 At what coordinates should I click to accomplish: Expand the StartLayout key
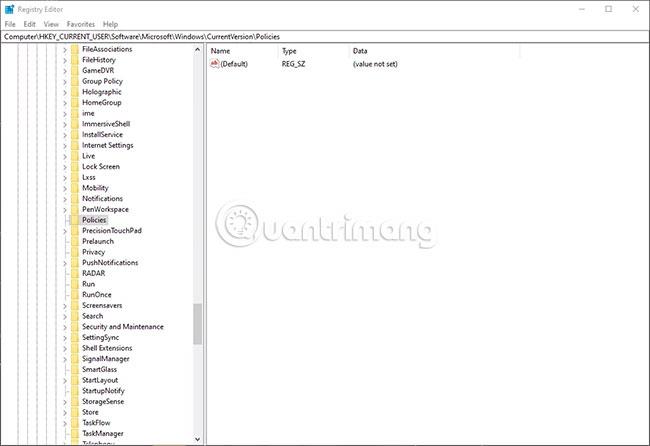pos(65,380)
